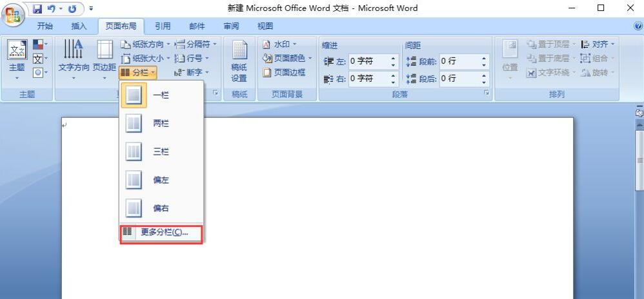Open 旋转 rotate dropdown
The height and width of the screenshot is (299, 644).
click(x=598, y=73)
